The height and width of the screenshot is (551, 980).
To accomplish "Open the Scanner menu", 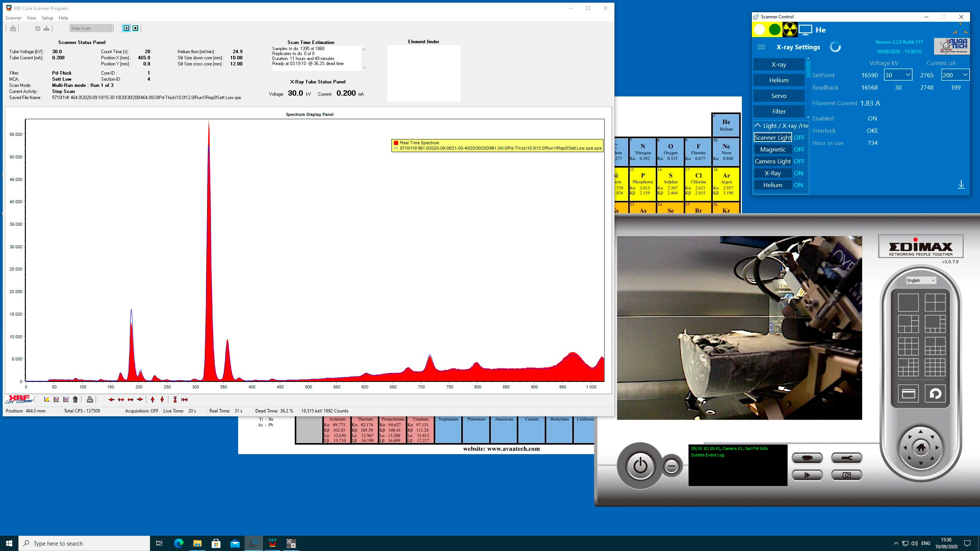I will (x=13, y=18).
